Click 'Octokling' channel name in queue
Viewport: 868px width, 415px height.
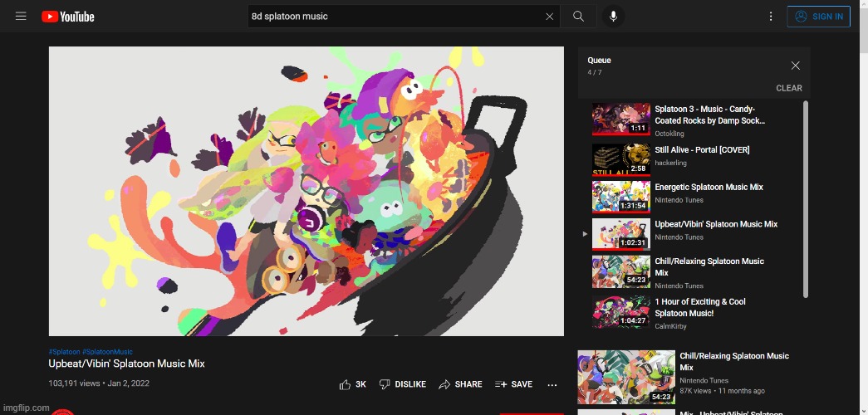(669, 134)
